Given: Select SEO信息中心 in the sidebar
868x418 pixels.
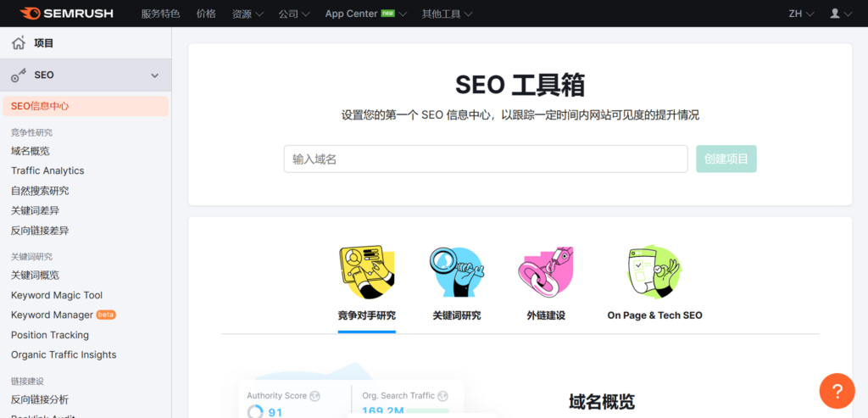Looking at the screenshot, I should tap(86, 106).
